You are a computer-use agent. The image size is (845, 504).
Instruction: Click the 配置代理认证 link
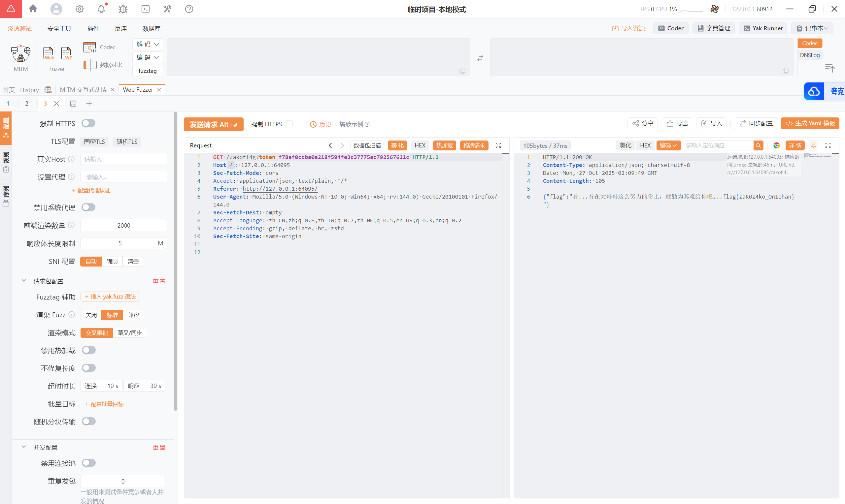[x=91, y=190]
